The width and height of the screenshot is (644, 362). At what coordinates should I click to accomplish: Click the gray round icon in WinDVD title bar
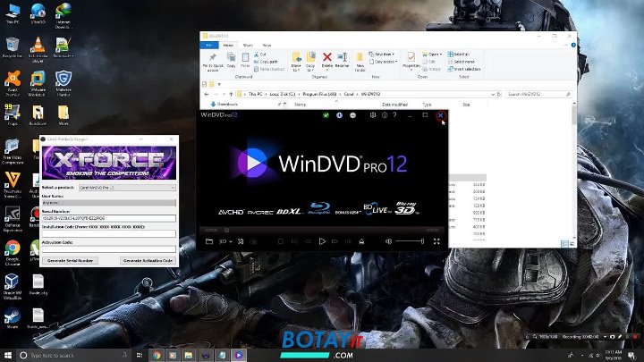pyautogui.click(x=352, y=115)
